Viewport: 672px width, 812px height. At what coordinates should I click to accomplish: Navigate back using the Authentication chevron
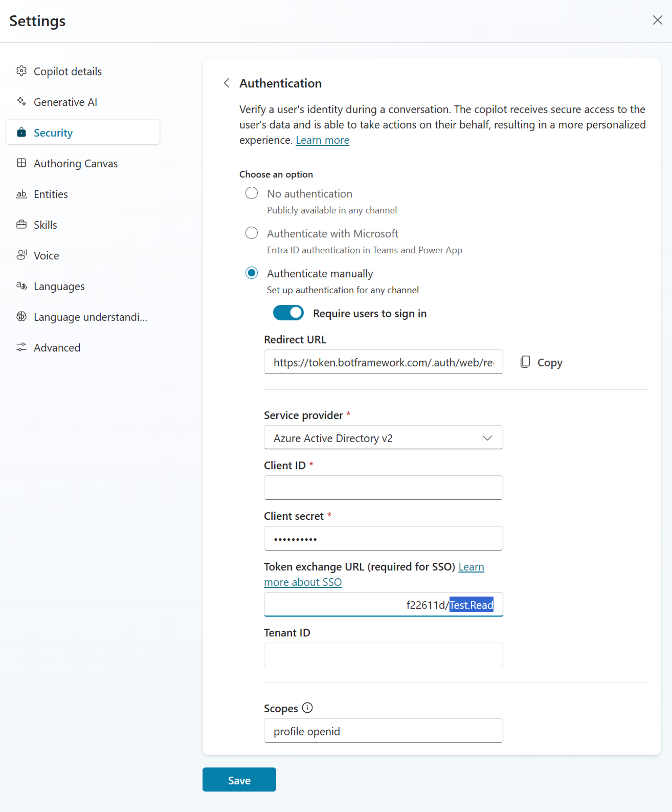coord(227,83)
